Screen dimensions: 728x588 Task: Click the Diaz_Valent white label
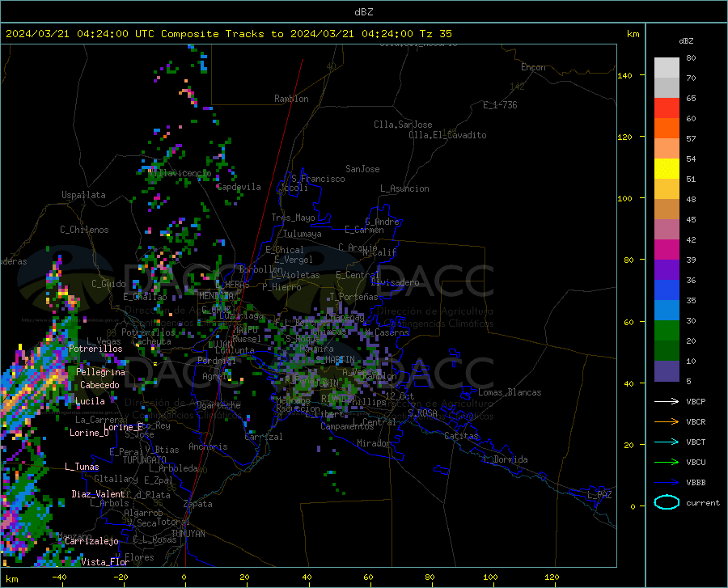click(x=98, y=494)
